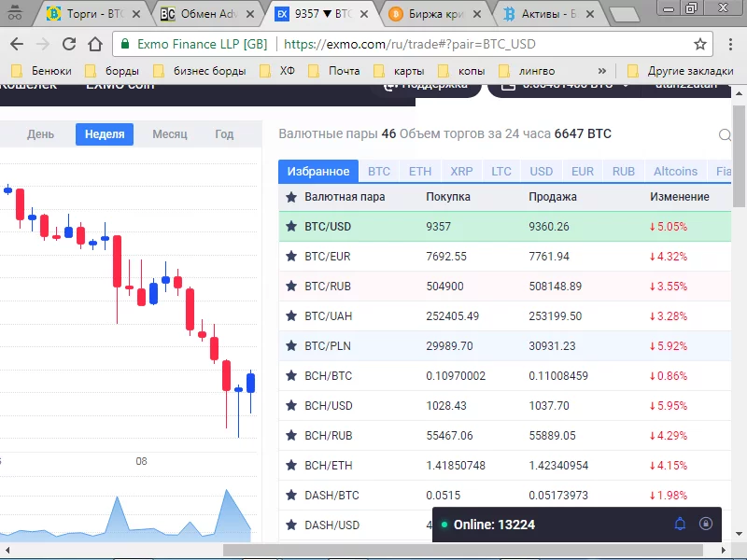Viewport: 747px width, 560px height.
Task: Reload the page with the refresh icon
Action: 69,44
